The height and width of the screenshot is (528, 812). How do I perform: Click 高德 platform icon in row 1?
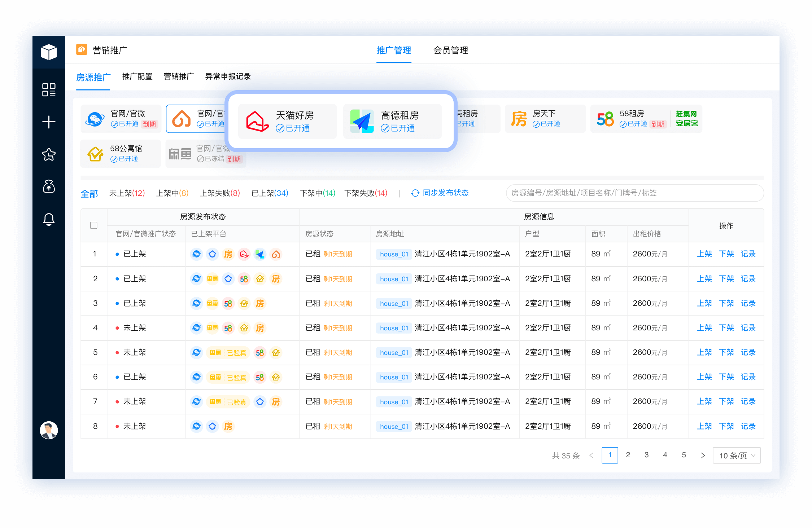(260, 254)
